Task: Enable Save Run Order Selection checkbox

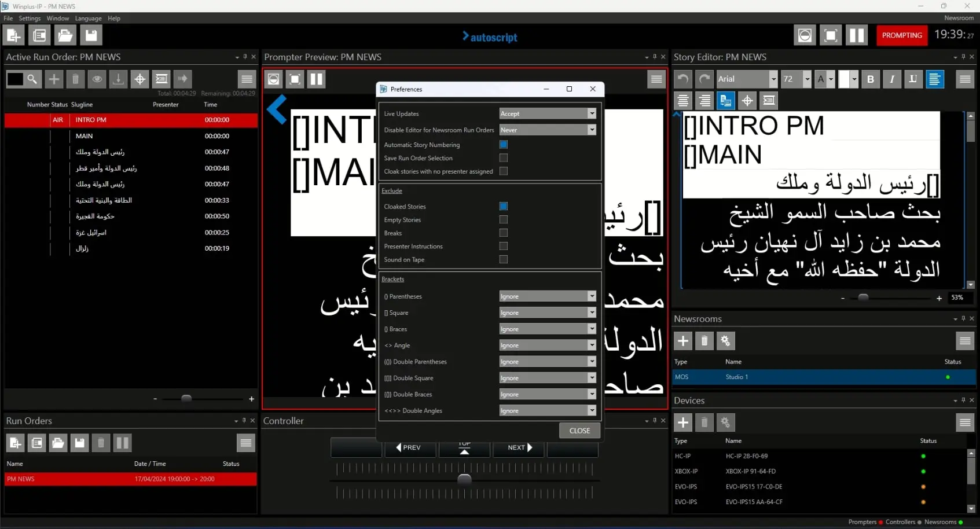Action: click(x=504, y=158)
